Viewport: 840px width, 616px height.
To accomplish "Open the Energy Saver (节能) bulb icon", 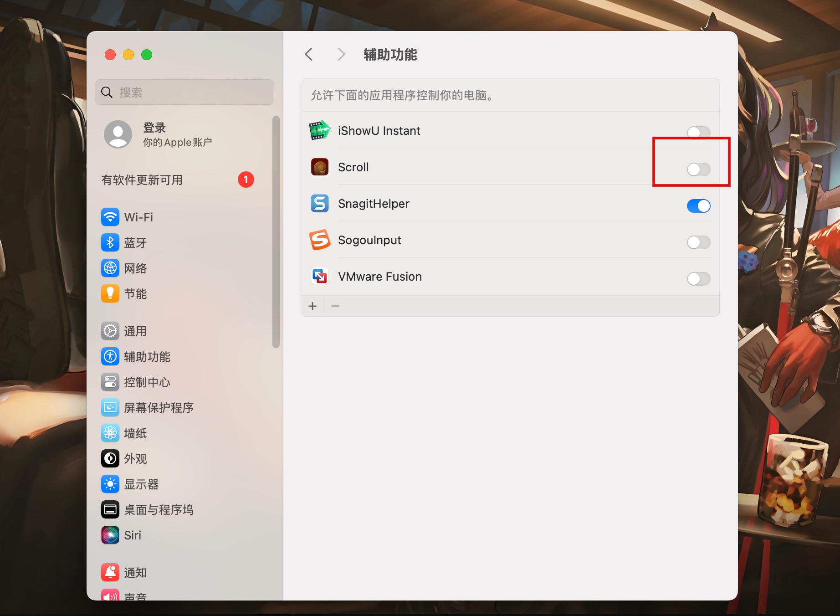I will (110, 293).
